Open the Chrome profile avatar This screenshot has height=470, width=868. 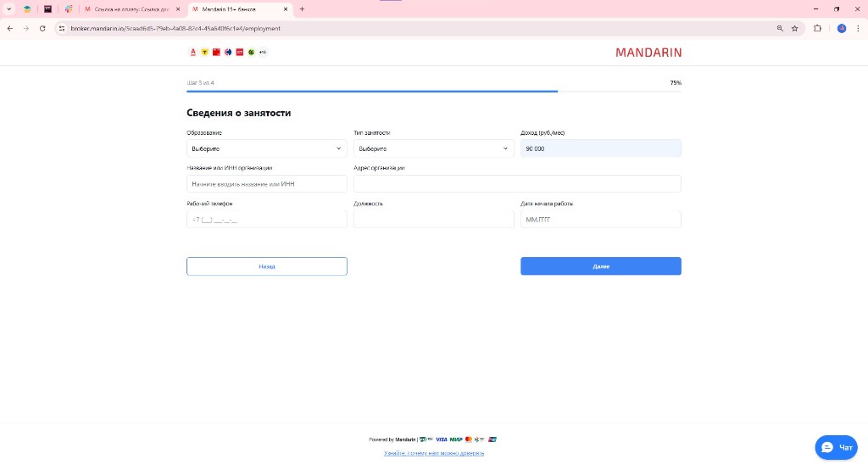click(842, 28)
